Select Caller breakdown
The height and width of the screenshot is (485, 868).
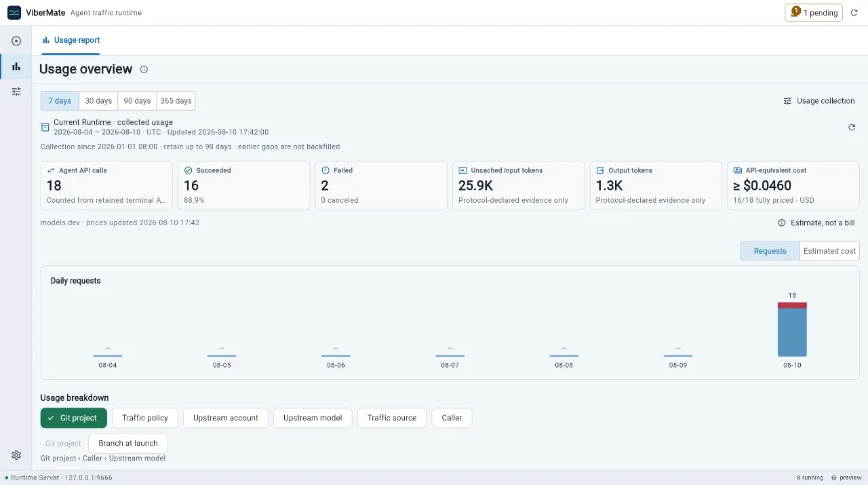[452, 418]
